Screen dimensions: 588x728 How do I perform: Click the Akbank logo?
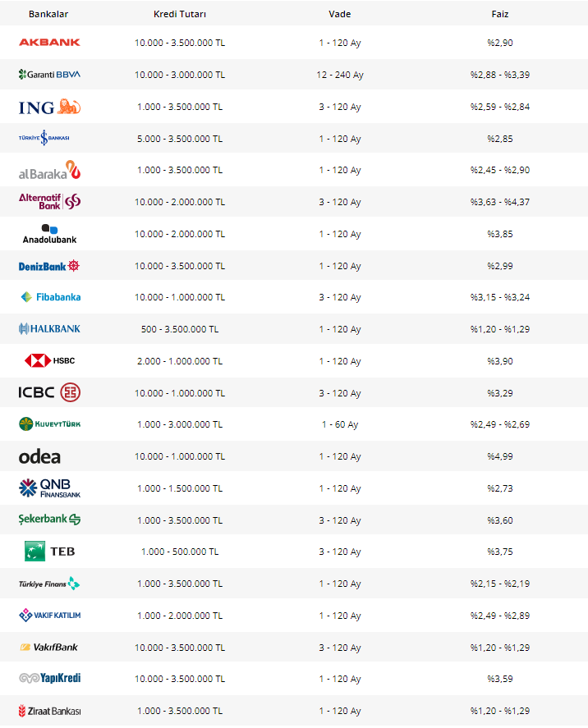pyautogui.click(x=49, y=42)
